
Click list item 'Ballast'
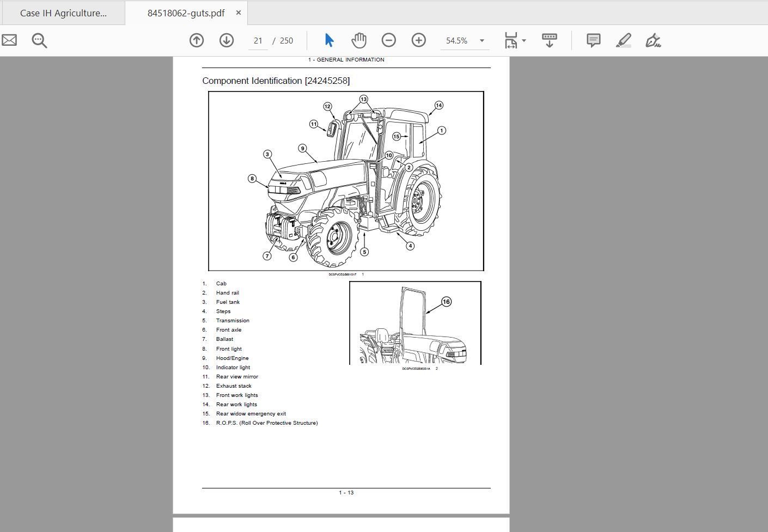224,339
